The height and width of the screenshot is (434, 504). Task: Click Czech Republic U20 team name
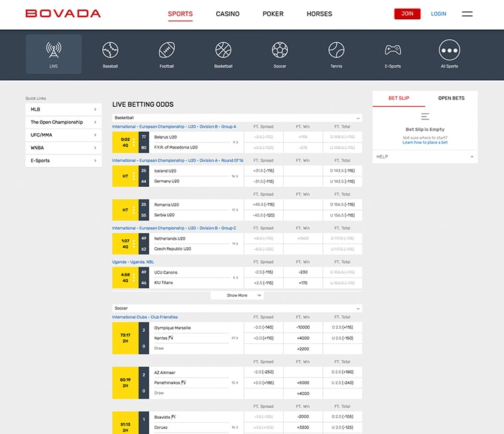click(x=172, y=248)
